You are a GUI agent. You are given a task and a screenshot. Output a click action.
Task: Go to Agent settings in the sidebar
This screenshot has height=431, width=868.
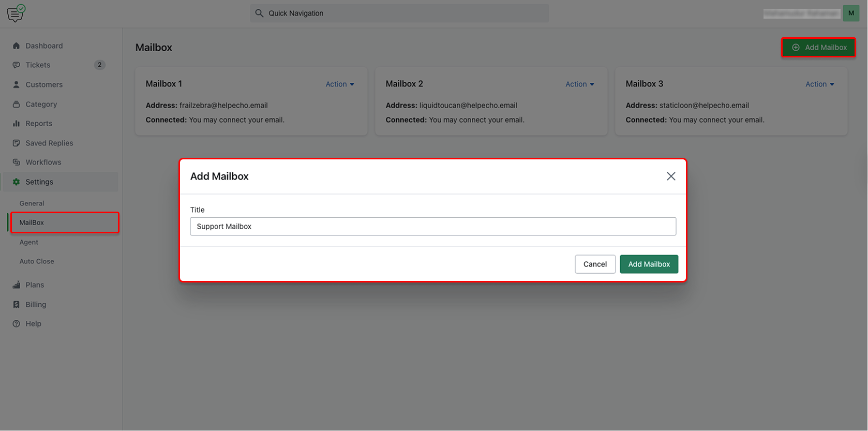pos(29,242)
